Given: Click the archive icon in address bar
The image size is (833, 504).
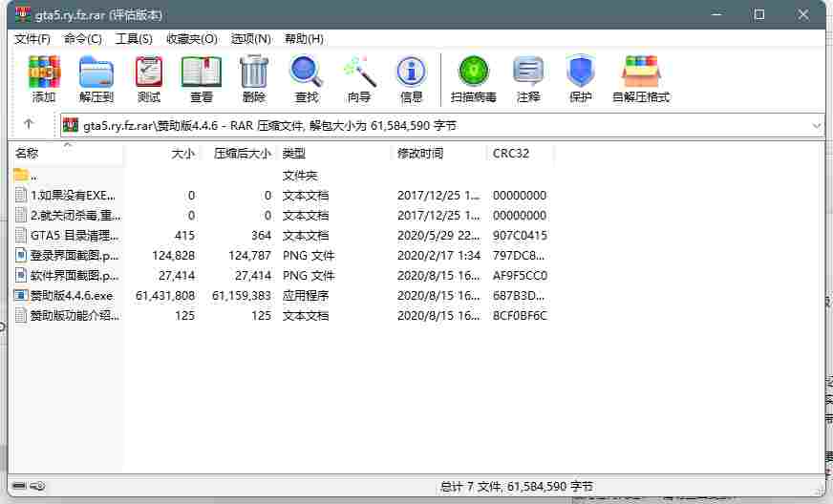Looking at the screenshot, I should click(x=71, y=125).
